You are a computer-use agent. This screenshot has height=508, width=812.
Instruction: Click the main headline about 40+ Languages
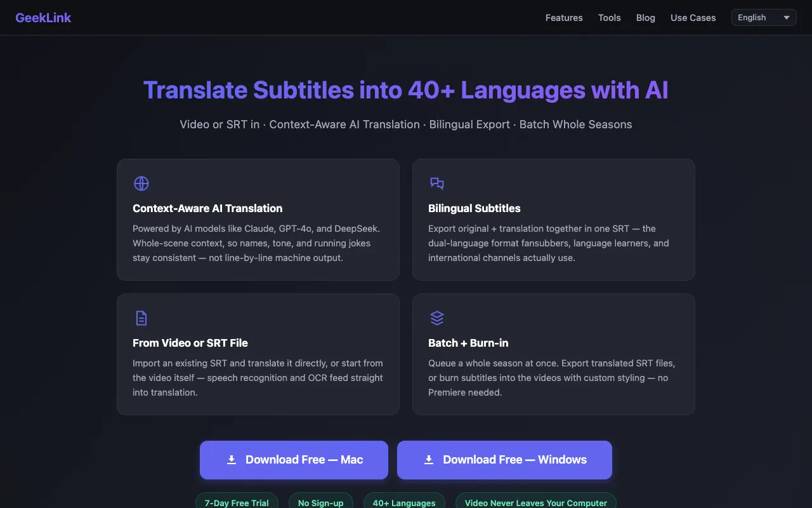point(406,90)
